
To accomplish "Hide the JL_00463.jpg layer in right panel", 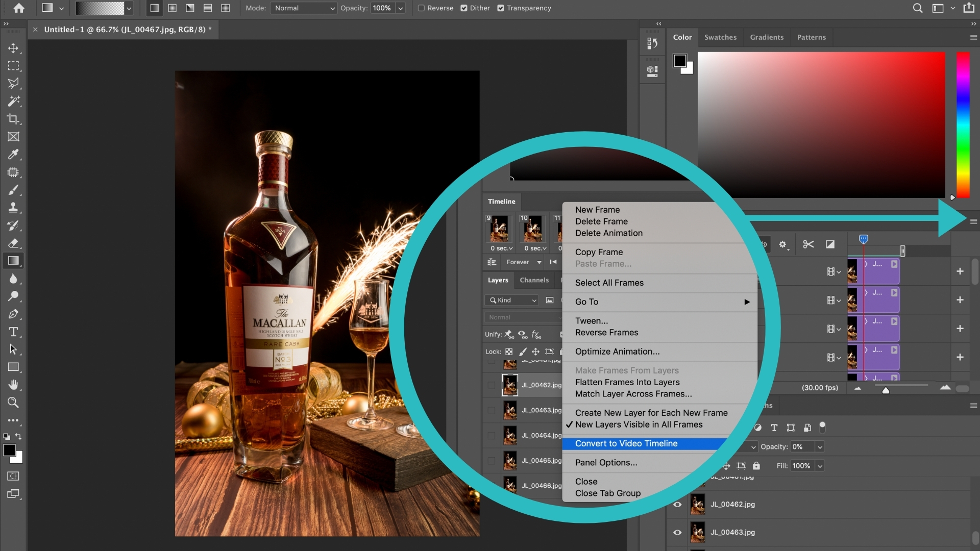I will [677, 533].
